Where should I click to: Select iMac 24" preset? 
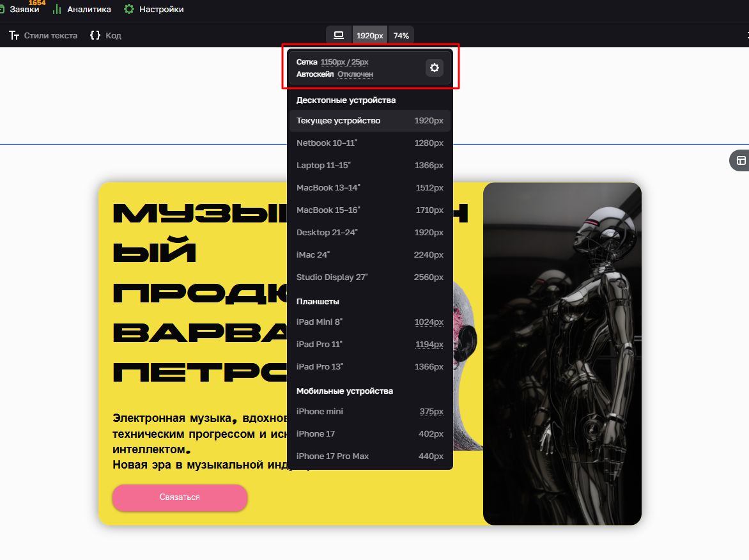[370, 254]
